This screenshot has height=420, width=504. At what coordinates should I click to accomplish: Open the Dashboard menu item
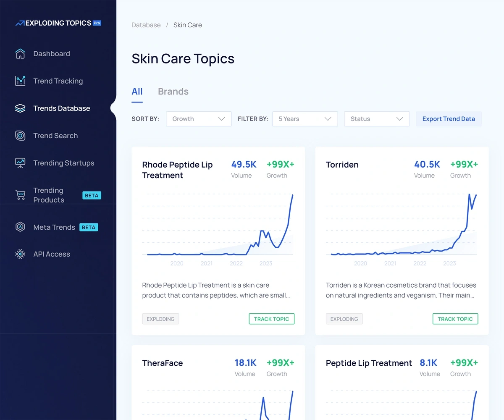tap(52, 54)
